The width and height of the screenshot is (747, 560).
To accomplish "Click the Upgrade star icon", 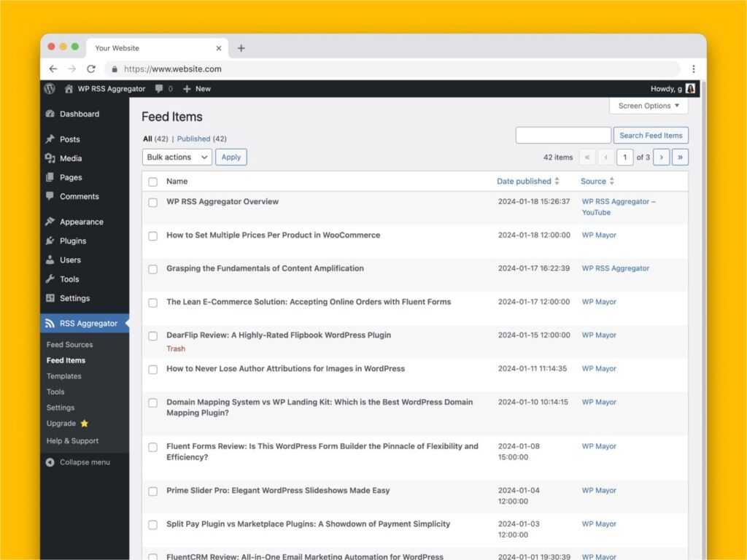I will point(82,424).
